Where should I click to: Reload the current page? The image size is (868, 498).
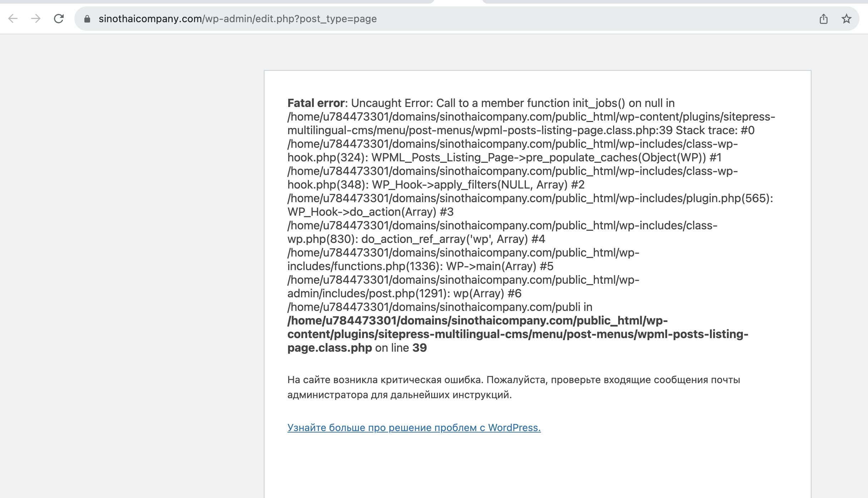pyautogui.click(x=59, y=19)
